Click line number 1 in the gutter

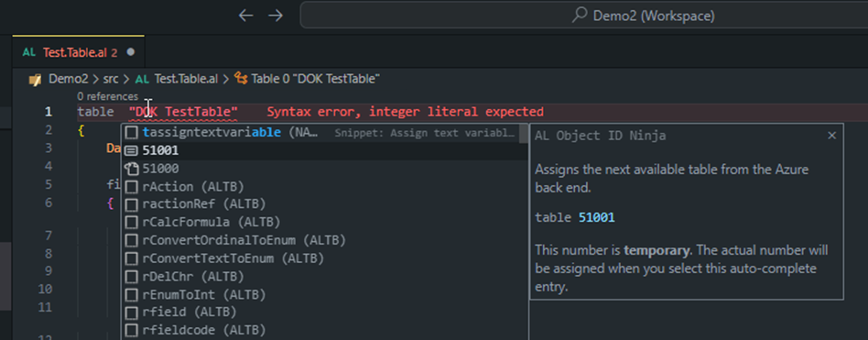49,112
